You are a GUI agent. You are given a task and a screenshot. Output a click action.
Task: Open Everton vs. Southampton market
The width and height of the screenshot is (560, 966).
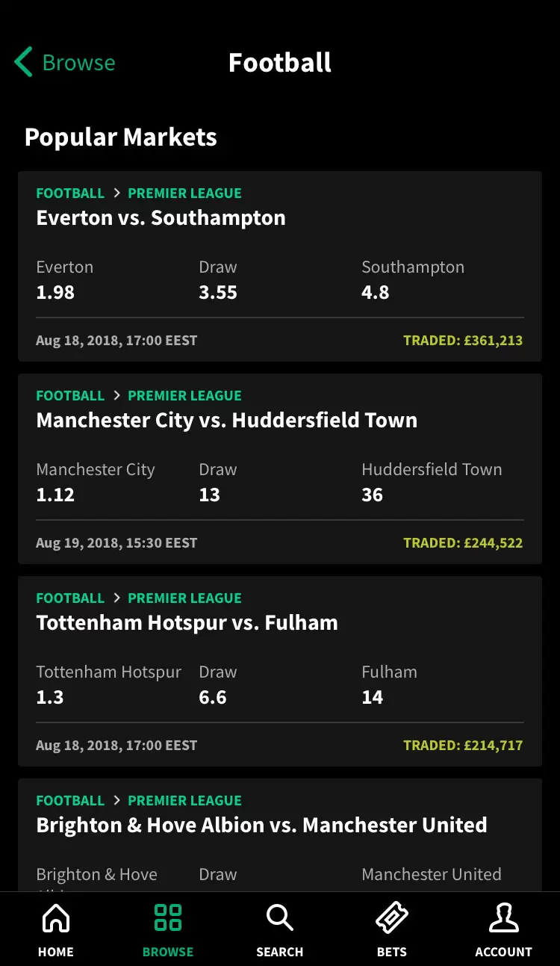[161, 218]
